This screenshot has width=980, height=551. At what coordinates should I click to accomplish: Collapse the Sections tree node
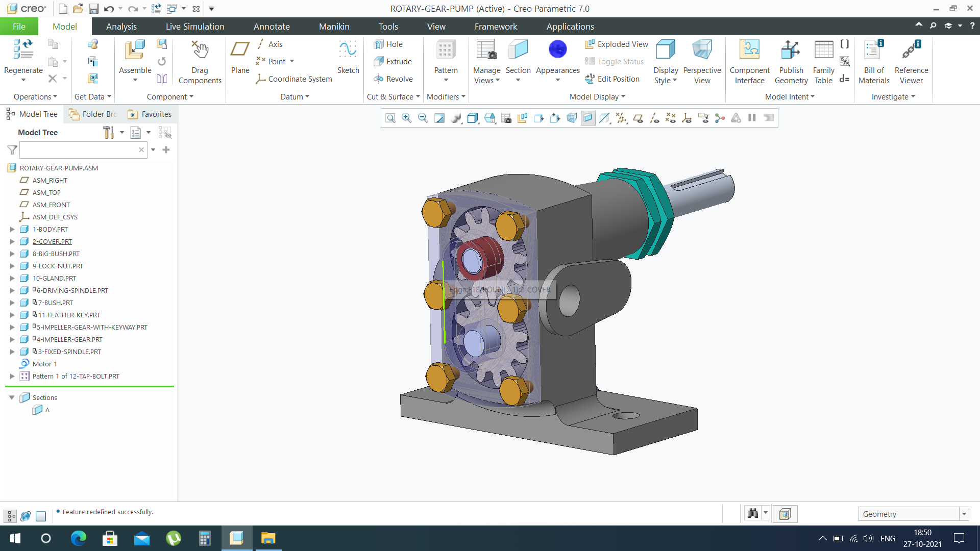click(x=12, y=397)
